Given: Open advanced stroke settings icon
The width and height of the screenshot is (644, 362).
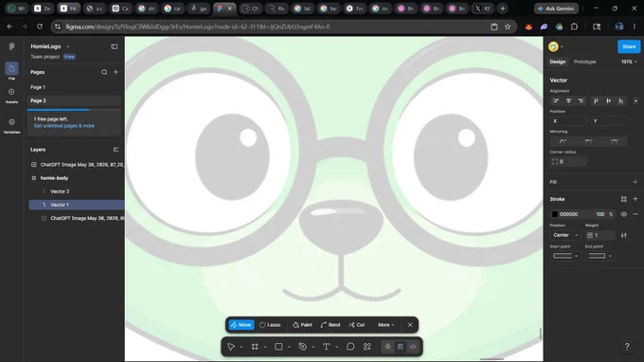Looking at the screenshot, I should coord(624,235).
